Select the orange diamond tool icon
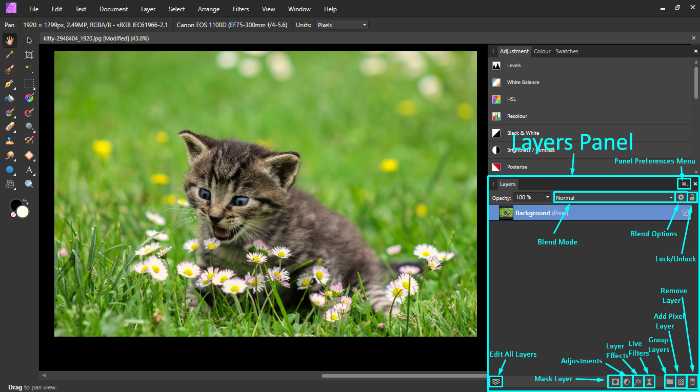Screen dimensions: 700x392 pyautogui.click(x=29, y=155)
